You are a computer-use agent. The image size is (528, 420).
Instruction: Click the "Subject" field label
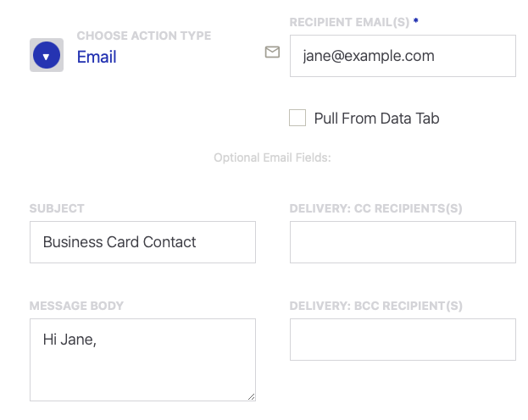click(x=57, y=208)
